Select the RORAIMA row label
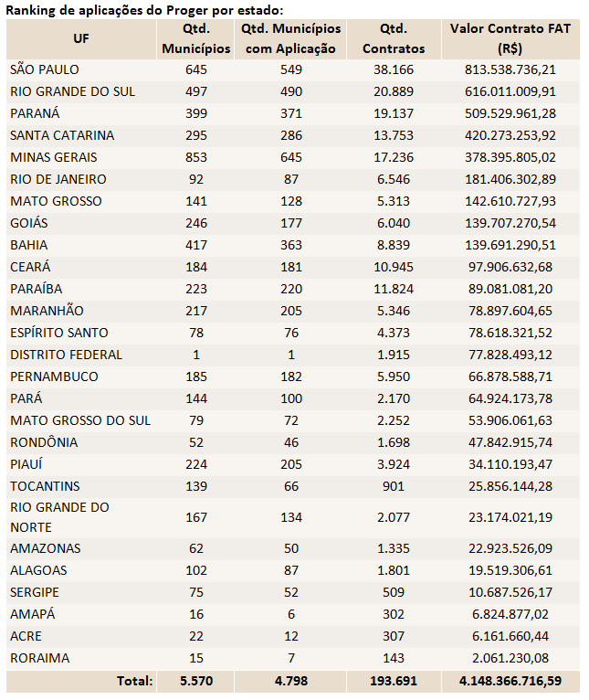Viewport: 589px width, 700px height. pos(39,658)
